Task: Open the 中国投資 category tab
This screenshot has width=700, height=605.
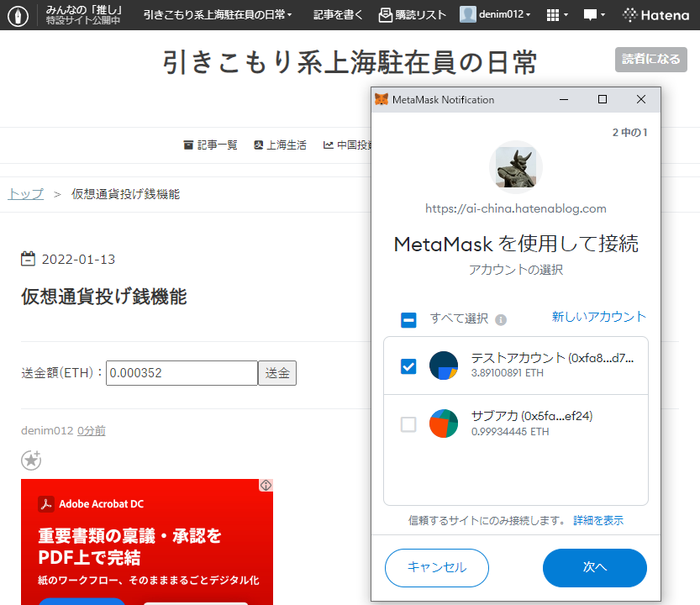Action: click(347, 145)
